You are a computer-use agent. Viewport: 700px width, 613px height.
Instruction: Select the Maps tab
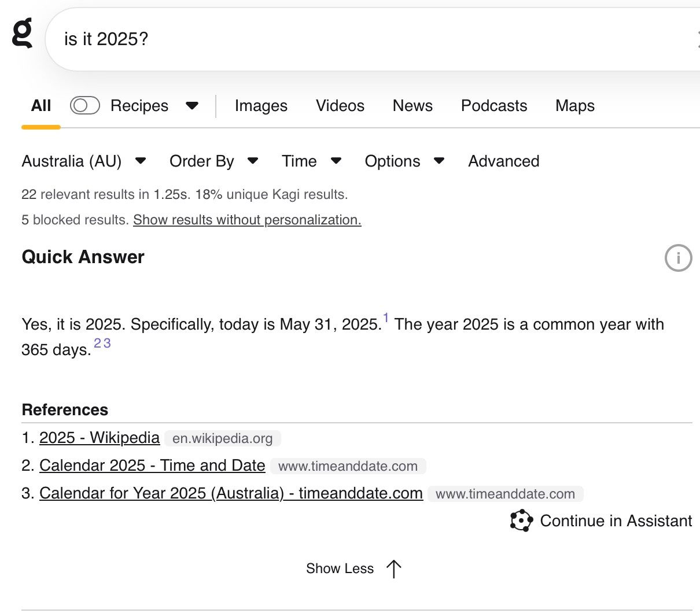574,106
